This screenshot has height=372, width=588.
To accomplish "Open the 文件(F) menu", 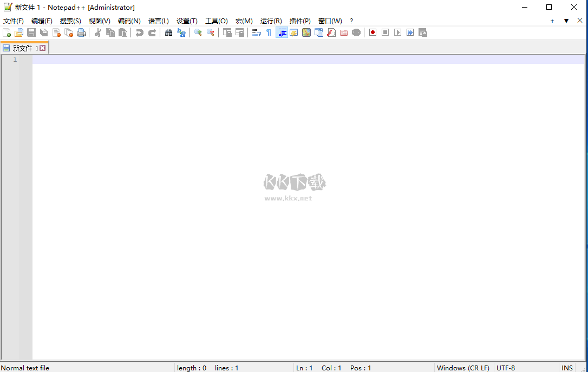I will click(x=13, y=21).
